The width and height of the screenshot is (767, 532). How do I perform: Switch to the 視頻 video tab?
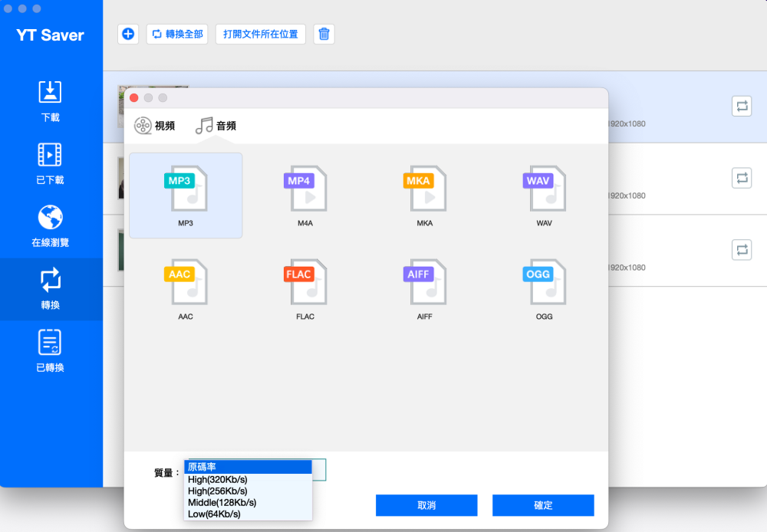(x=155, y=126)
